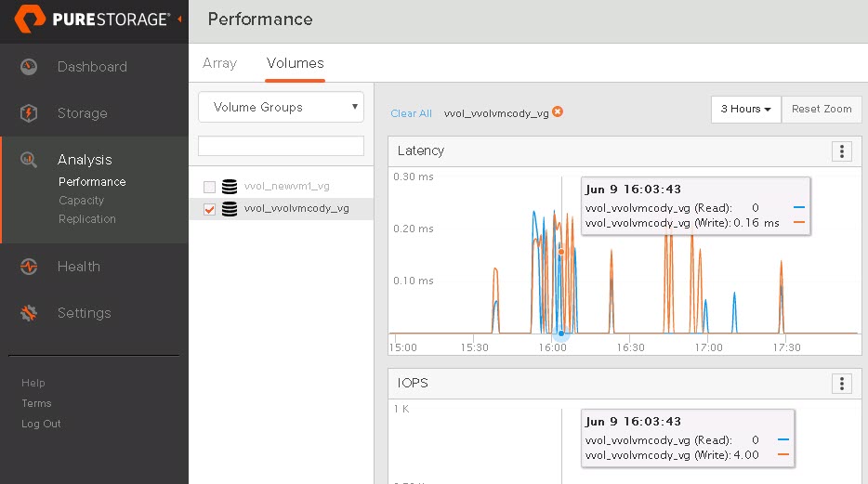Click the orange write latency marker on chart
This screenshot has width=868, height=484.
click(x=561, y=252)
